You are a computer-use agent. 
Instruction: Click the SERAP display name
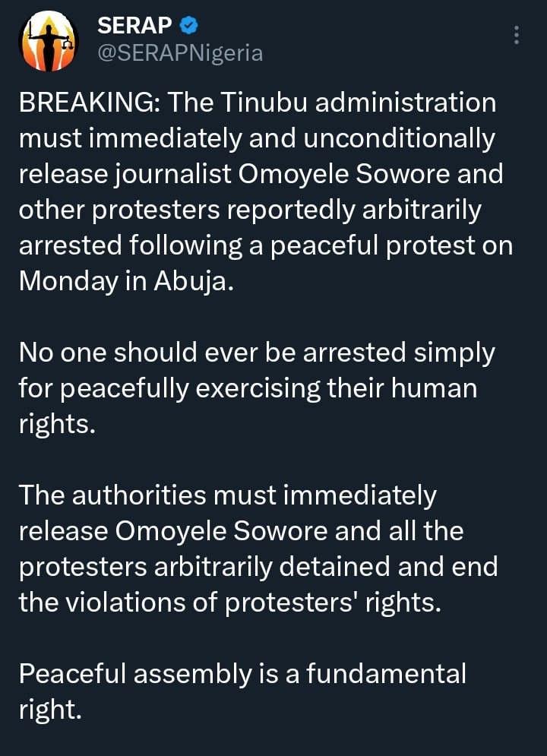point(135,27)
